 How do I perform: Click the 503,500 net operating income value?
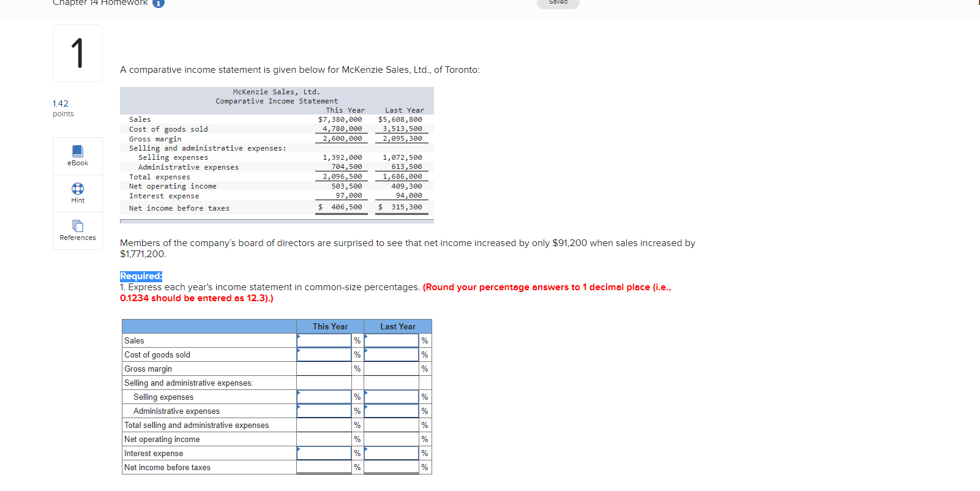[x=346, y=186]
